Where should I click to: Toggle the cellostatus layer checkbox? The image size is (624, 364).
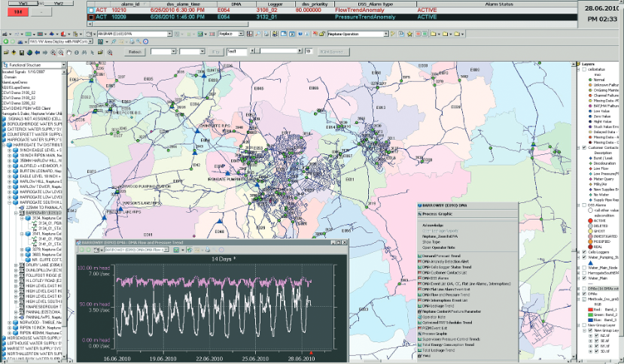click(x=584, y=69)
